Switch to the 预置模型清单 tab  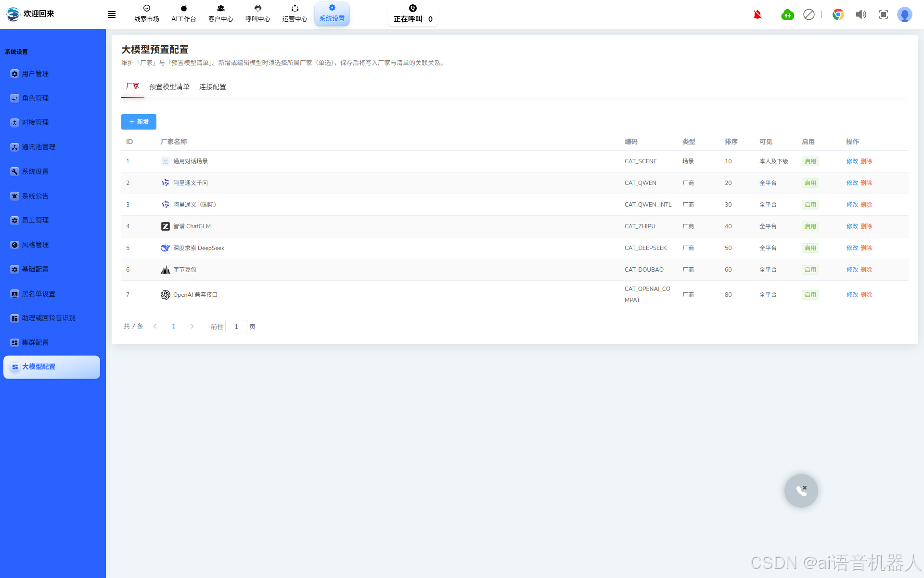pos(169,87)
